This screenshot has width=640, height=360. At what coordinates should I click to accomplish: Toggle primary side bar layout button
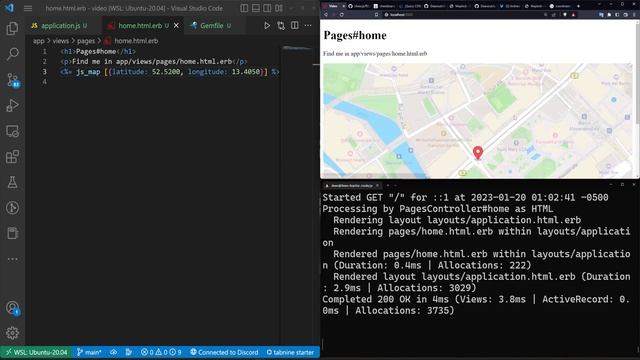click(x=244, y=8)
